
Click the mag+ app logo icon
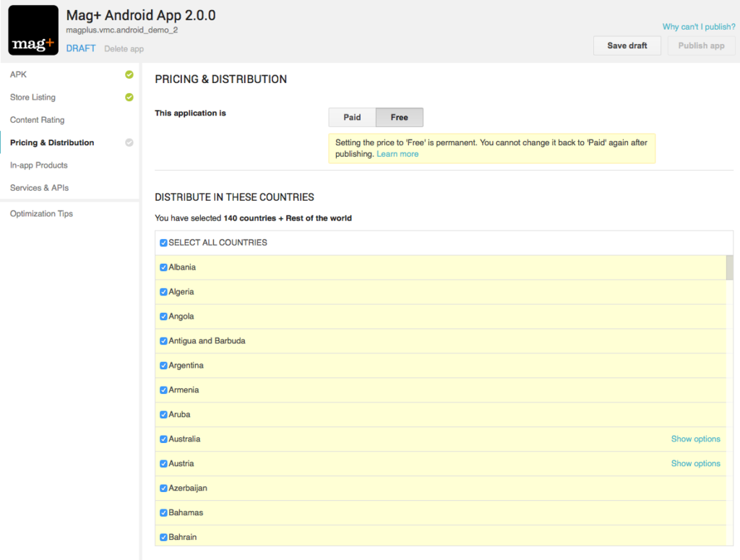[33, 30]
